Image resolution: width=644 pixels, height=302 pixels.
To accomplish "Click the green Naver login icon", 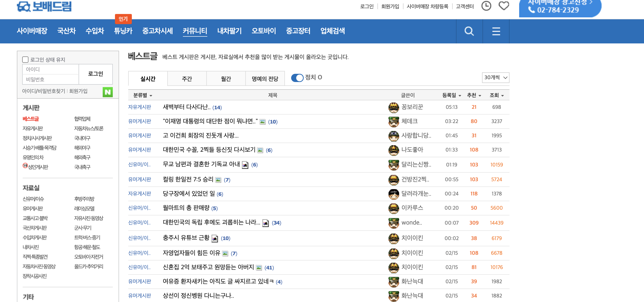I will tap(107, 92).
